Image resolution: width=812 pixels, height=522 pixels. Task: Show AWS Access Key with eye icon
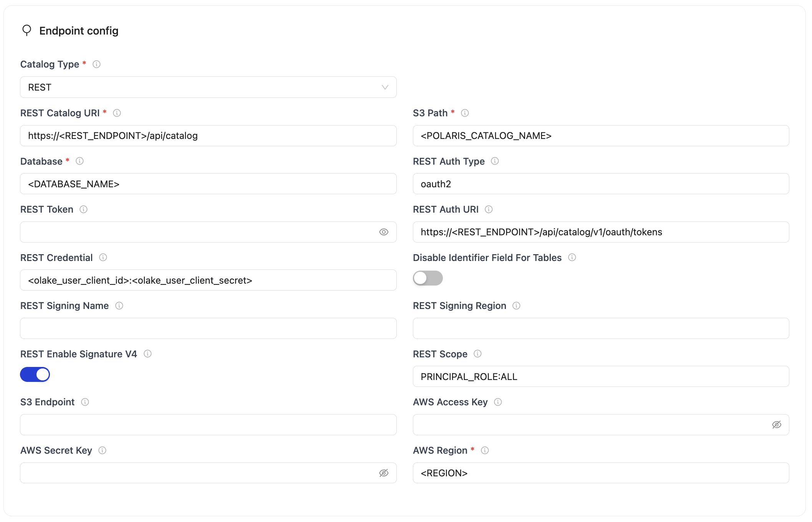tap(776, 425)
